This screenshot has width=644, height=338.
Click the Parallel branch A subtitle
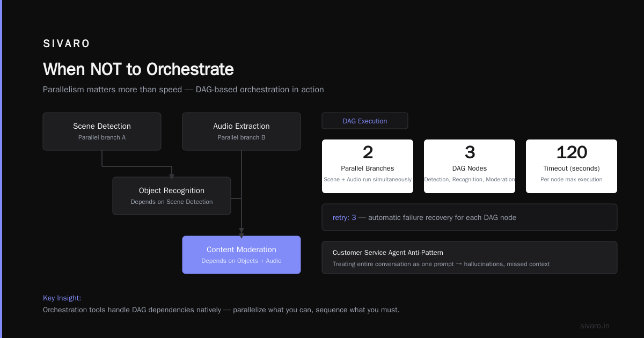[x=102, y=137]
